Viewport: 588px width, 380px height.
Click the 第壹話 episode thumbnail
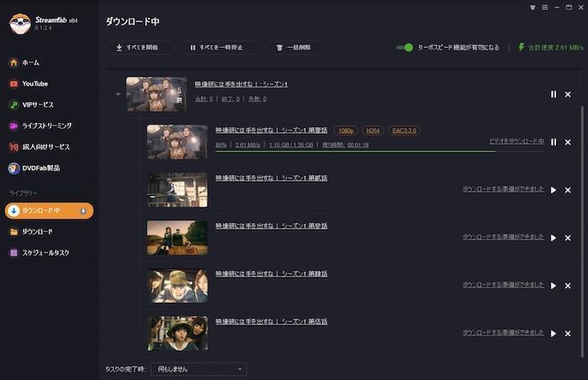click(x=177, y=142)
